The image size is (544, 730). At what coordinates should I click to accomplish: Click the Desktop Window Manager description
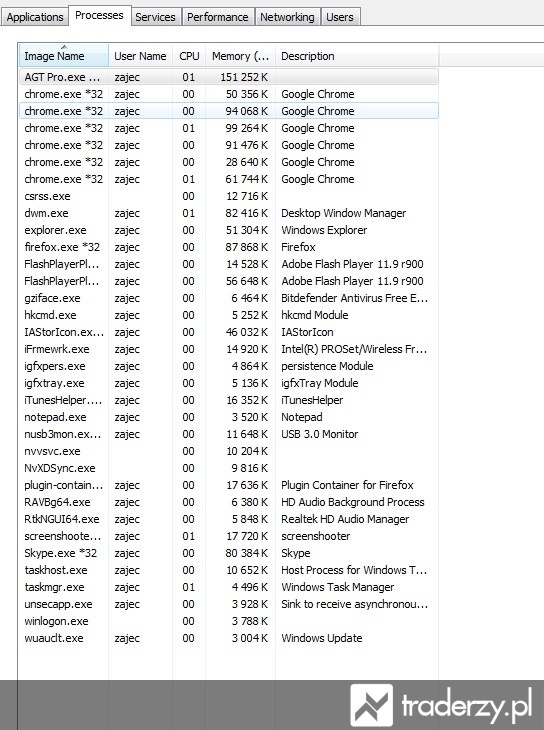[343, 213]
